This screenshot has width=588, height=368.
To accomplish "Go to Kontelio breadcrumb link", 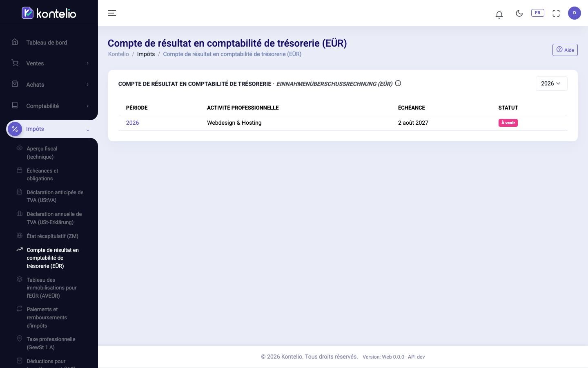I will coord(118,54).
